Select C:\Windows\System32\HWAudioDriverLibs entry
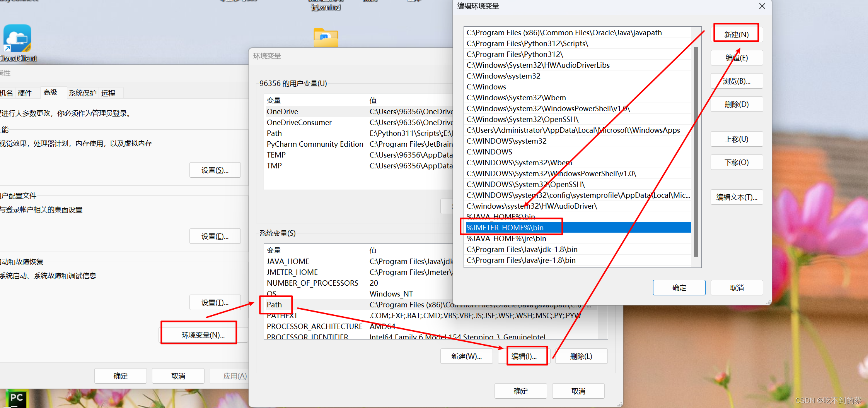868x408 pixels. click(578, 65)
